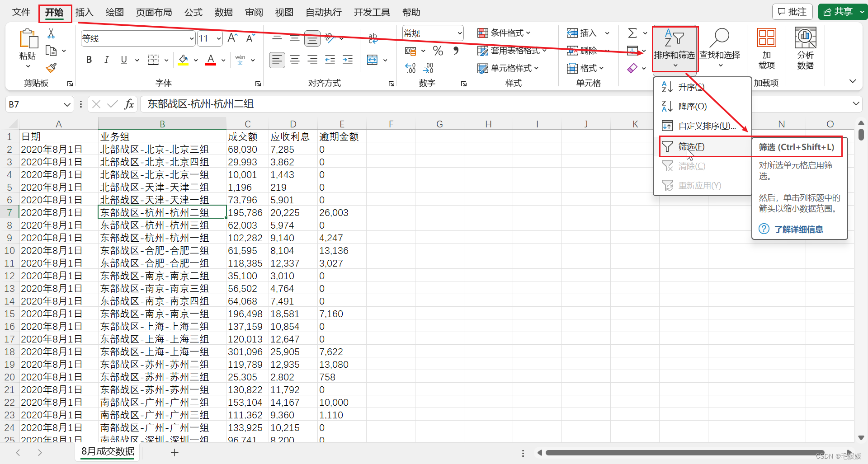
Task: Open 单元格样式 cell styles menu
Action: pyautogui.click(x=508, y=68)
